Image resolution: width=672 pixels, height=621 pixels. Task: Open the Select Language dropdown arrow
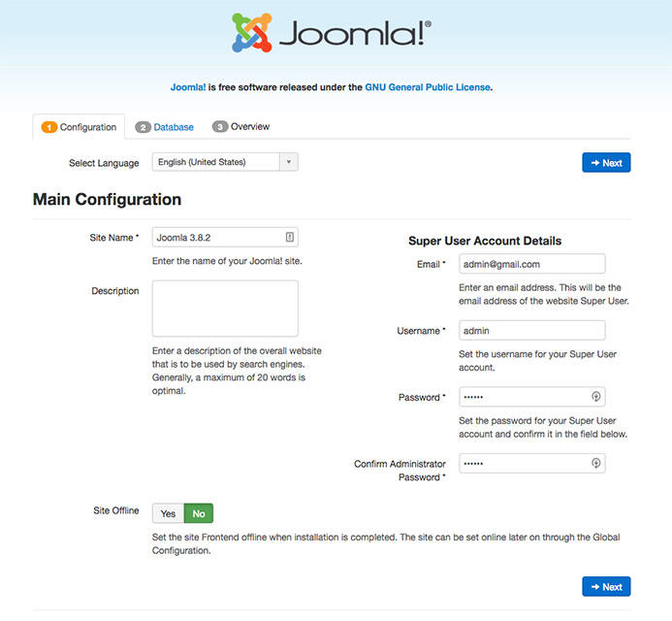pyautogui.click(x=288, y=162)
